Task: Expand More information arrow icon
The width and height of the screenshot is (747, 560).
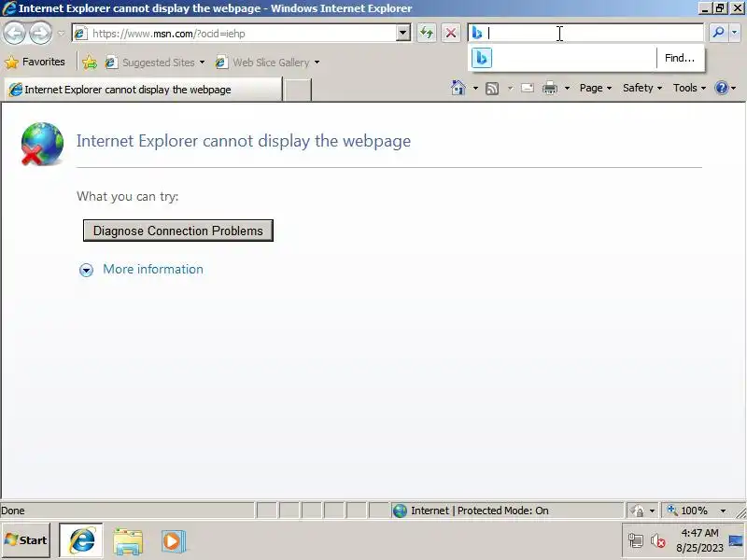Action: pyautogui.click(x=86, y=270)
